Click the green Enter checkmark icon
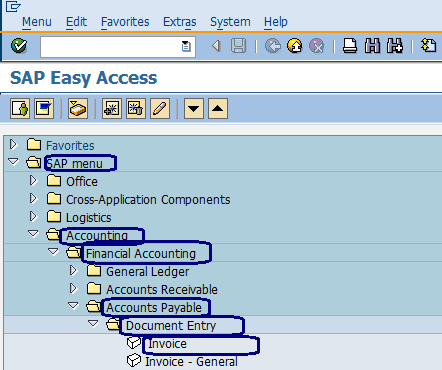This screenshot has width=442, height=370. [x=19, y=46]
